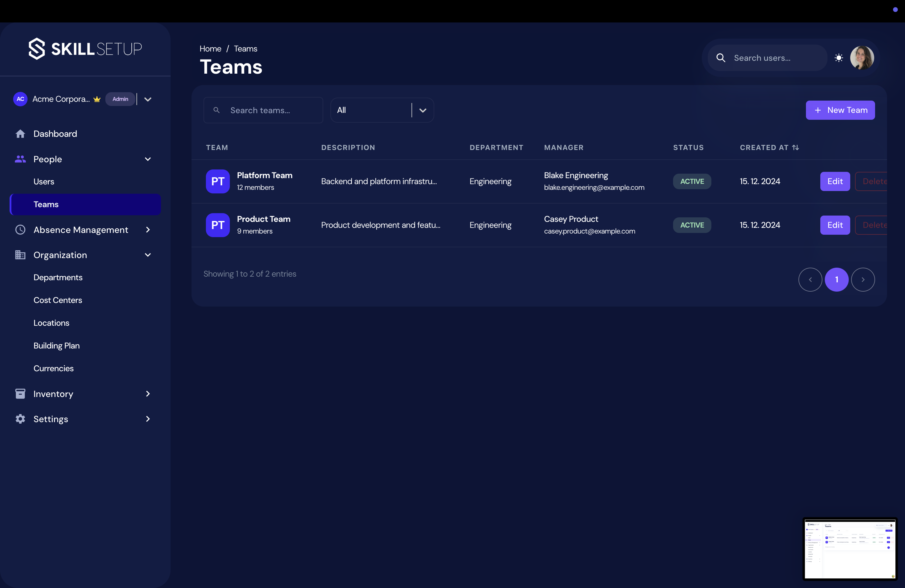This screenshot has height=588, width=905.
Task: Toggle sorting on the Created At column
Action: pyautogui.click(x=795, y=147)
